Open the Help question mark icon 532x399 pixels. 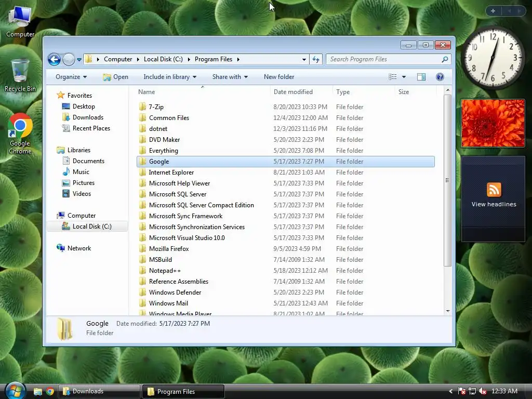coord(440,77)
